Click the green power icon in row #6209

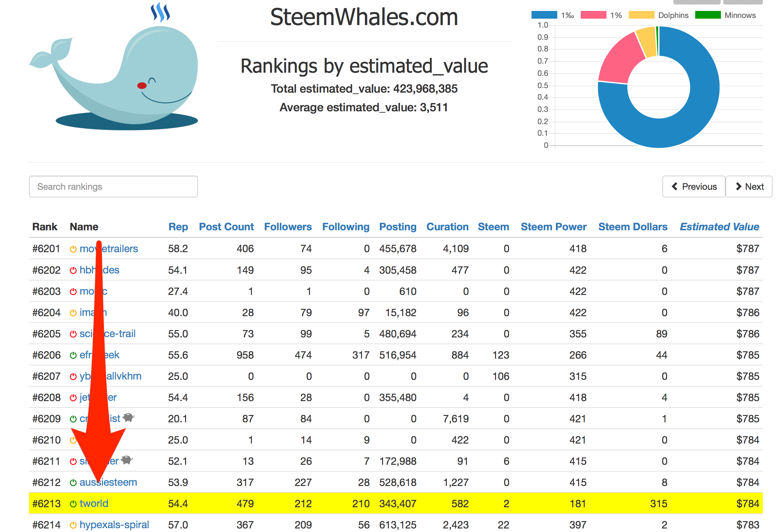coord(73,419)
